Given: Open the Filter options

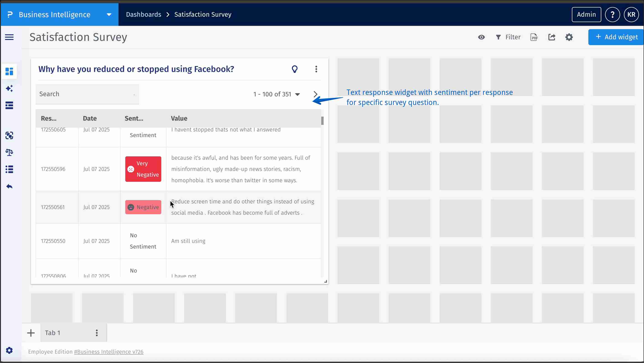Looking at the screenshot, I should [x=508, y=37].
